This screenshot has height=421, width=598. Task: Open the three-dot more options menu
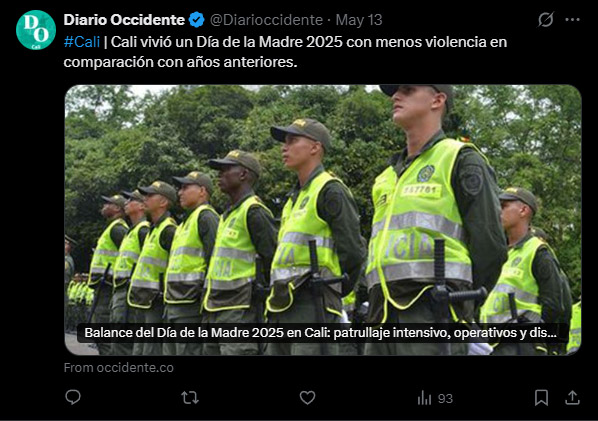coord(572,19)
